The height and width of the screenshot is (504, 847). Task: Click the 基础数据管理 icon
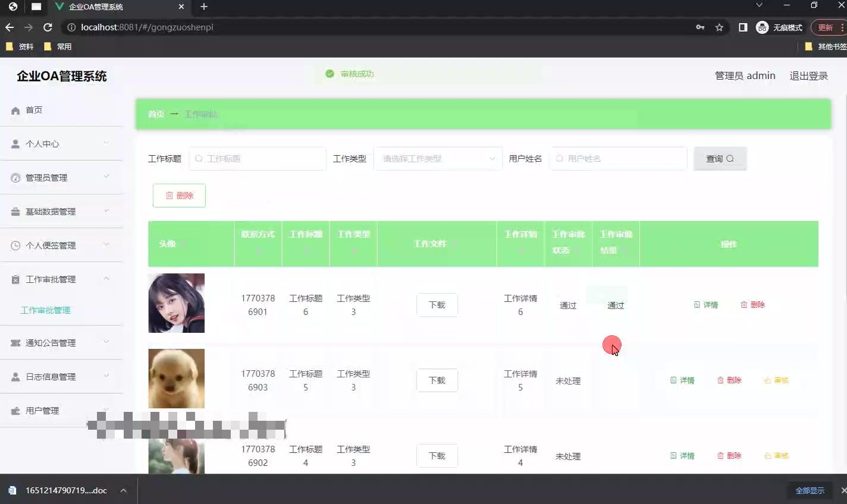[14, 211]
